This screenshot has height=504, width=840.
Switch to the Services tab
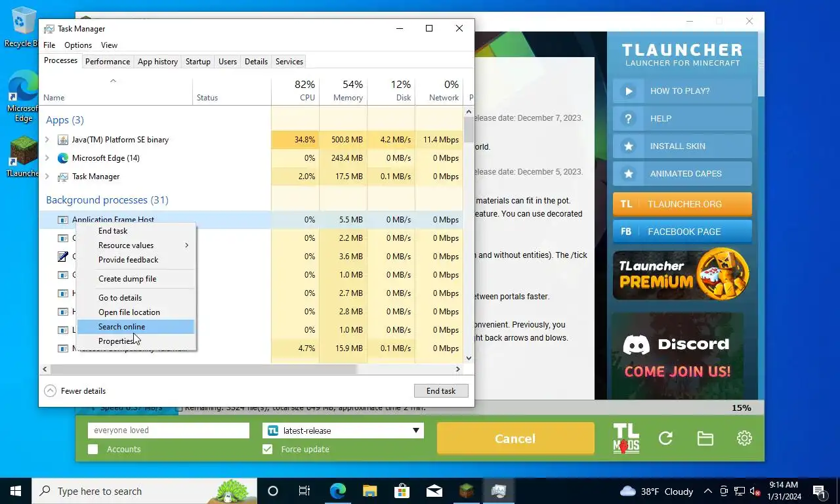tap(289, 62)
